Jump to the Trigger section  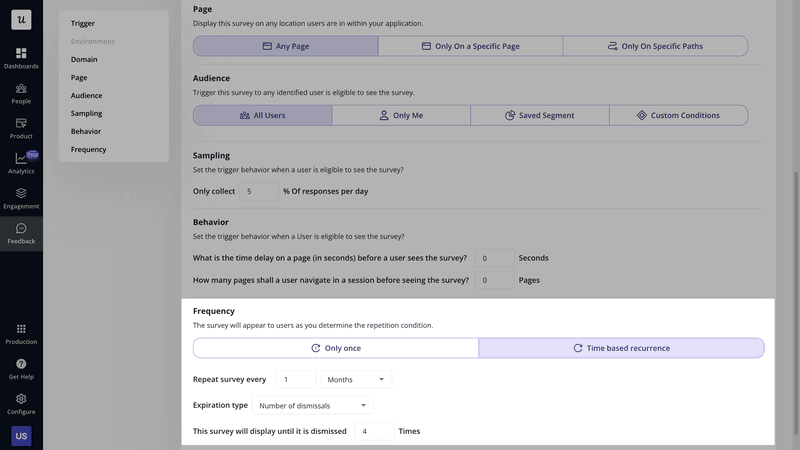[83, 23]
